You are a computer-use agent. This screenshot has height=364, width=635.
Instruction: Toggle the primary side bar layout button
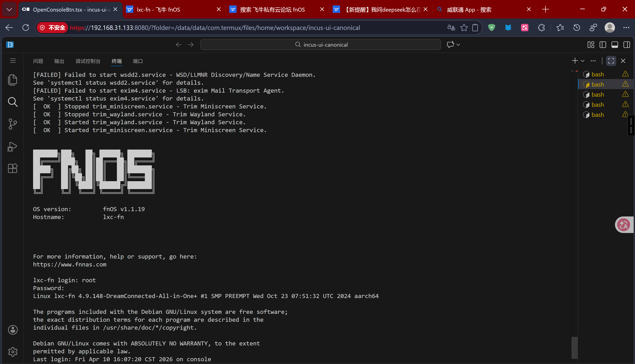point(602,45)
